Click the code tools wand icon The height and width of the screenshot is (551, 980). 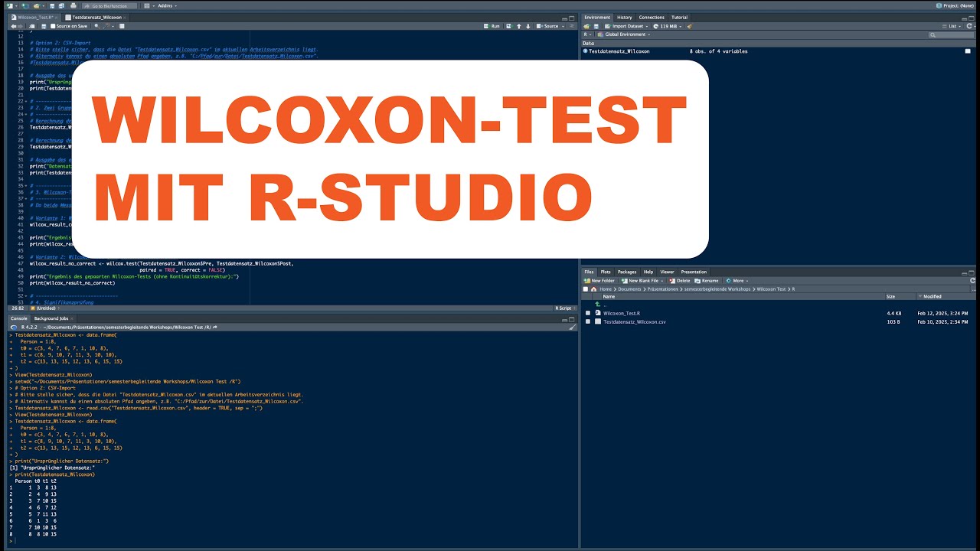pos(107,26)
